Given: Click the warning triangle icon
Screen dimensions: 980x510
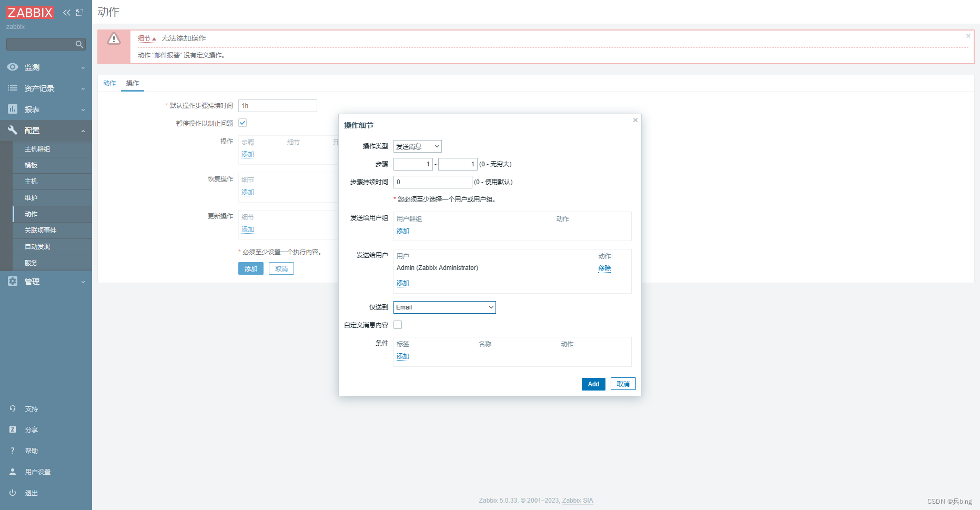Looking at the screenshot, I should pyautogui.click(x=114, y=38).
